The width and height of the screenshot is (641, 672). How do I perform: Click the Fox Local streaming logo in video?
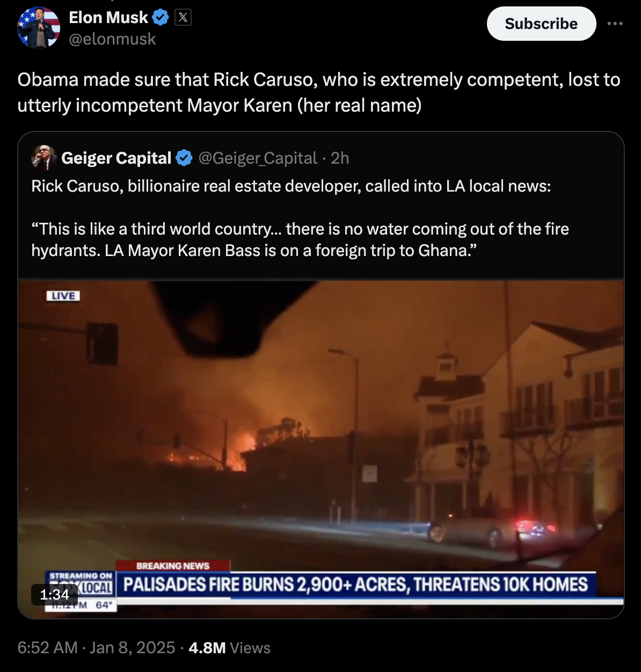81,587
